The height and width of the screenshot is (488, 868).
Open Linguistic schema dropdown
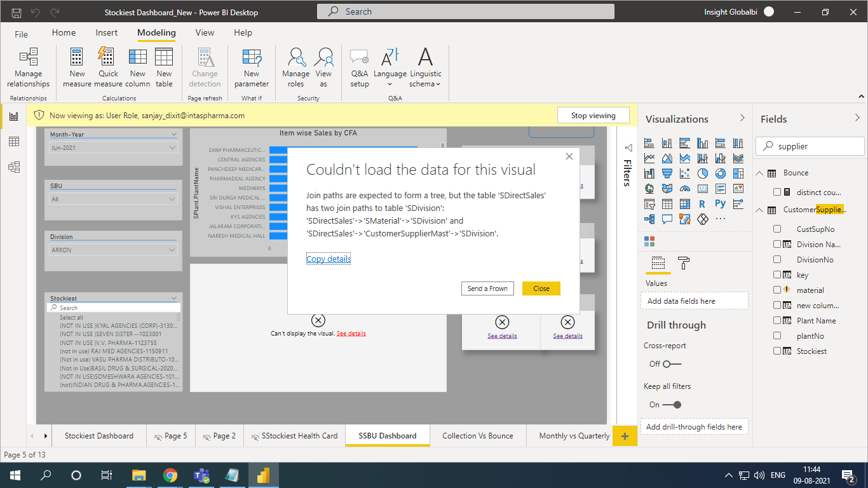pyautogui.click(x=425, y=69)
